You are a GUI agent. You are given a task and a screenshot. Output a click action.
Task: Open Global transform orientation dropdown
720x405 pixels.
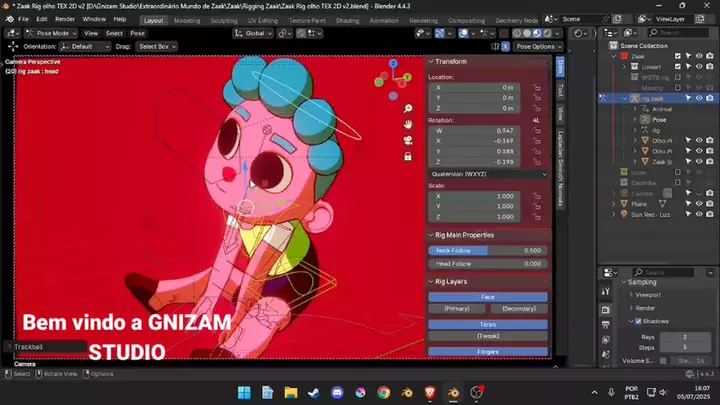(x=253, y=33)
